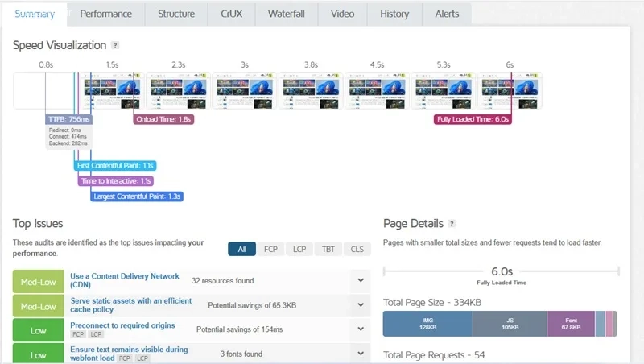644x364 pixels.
Task: Click the Low badge for webfont audit
Action: coord(38,354)
